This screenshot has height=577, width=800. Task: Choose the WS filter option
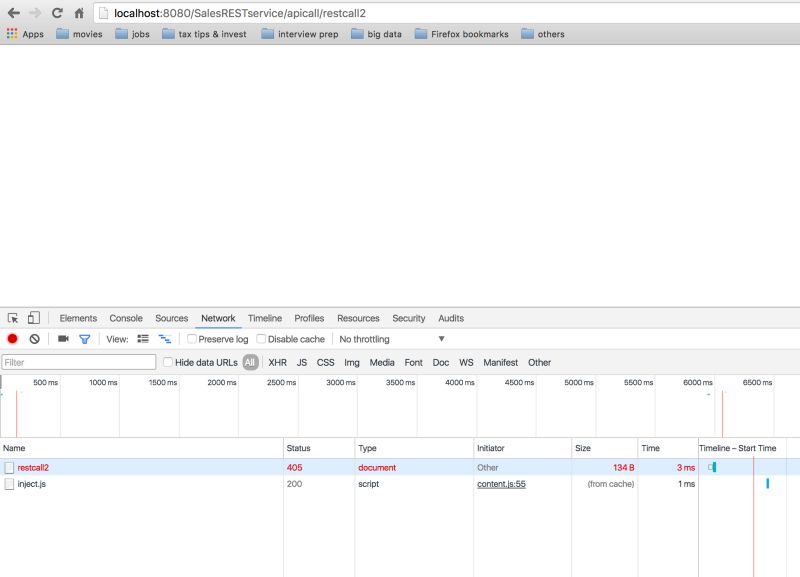click(465, 362)
